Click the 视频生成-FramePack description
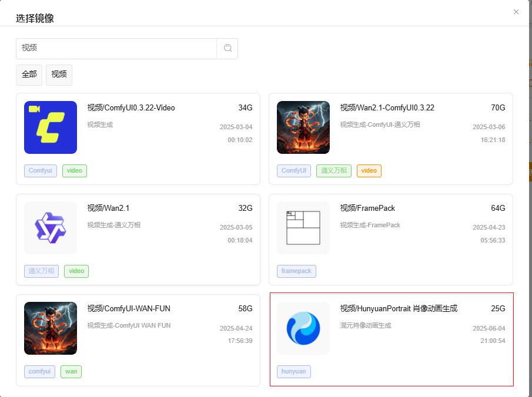Image resolution: width=532 pixels, height=397 pixels. (370, 225)
